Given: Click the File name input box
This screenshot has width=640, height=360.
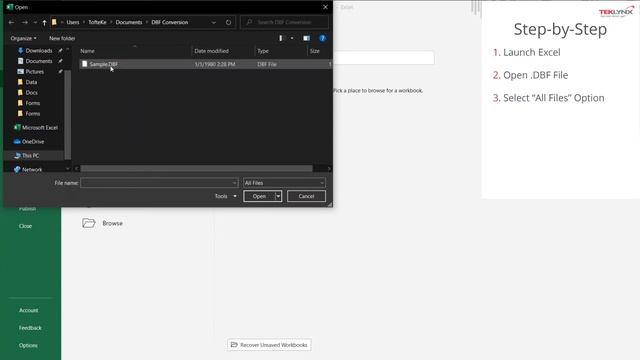Looking at the screenshot, I should click(159, 183).
